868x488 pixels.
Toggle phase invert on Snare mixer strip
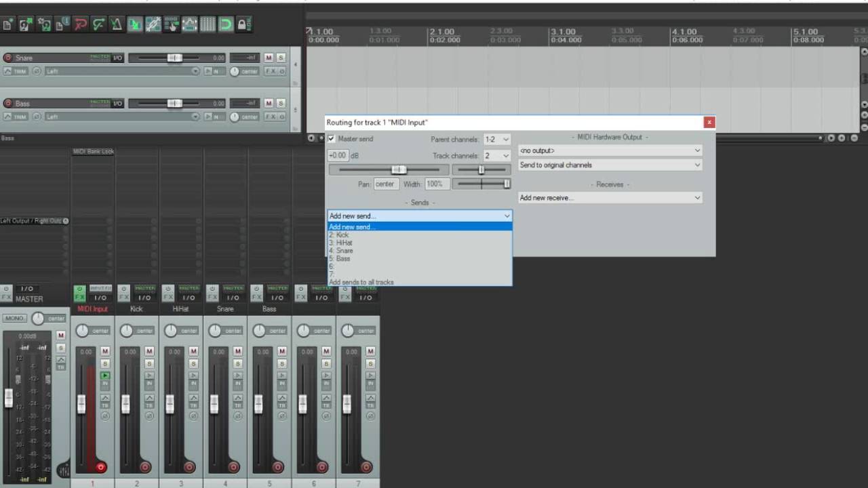237,416
